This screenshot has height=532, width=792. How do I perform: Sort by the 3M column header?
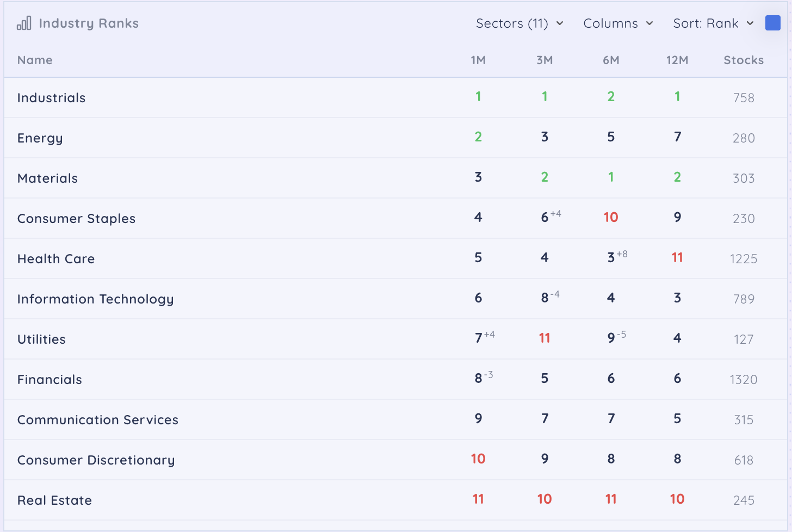coord(544,60)
